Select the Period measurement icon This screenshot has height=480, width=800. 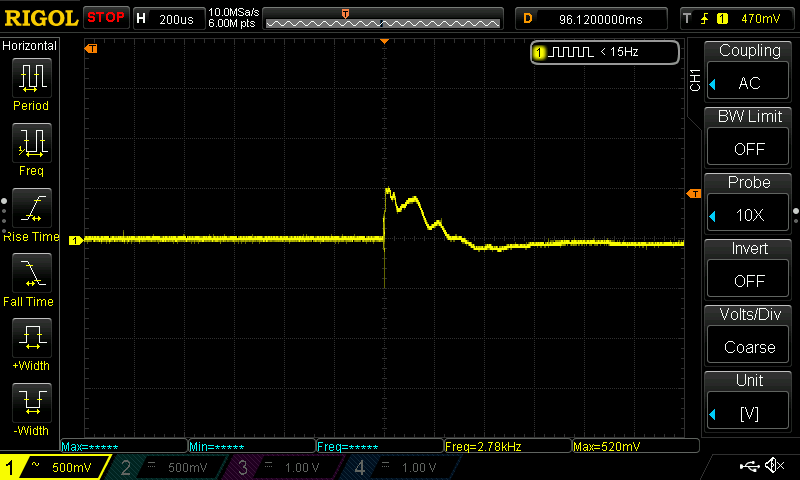tap(31, 77)
